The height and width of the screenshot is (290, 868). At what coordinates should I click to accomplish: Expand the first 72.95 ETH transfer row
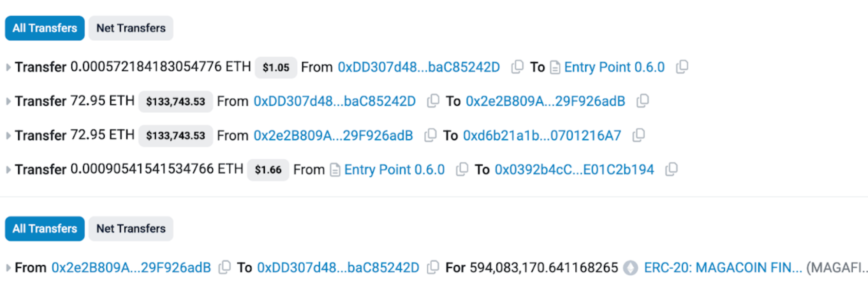[x=8, y=101]
